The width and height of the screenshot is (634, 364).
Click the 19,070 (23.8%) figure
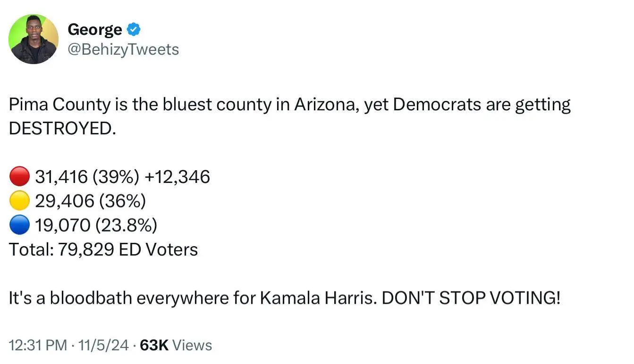tap(96, 226)
